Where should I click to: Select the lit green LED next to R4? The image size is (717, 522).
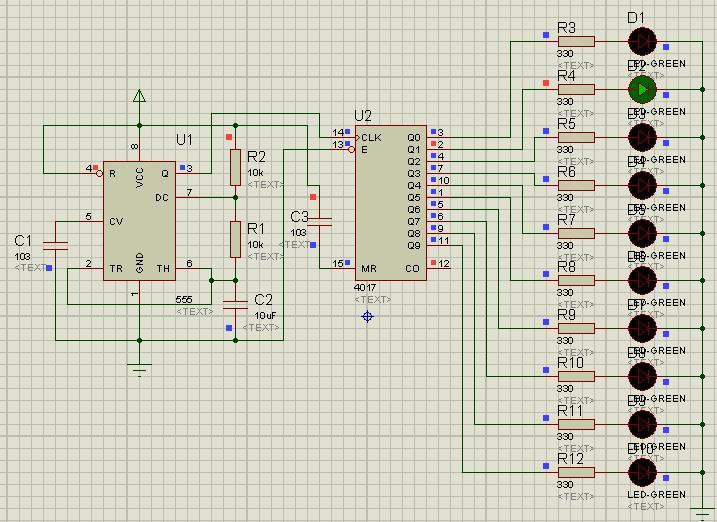pos(642,90)
